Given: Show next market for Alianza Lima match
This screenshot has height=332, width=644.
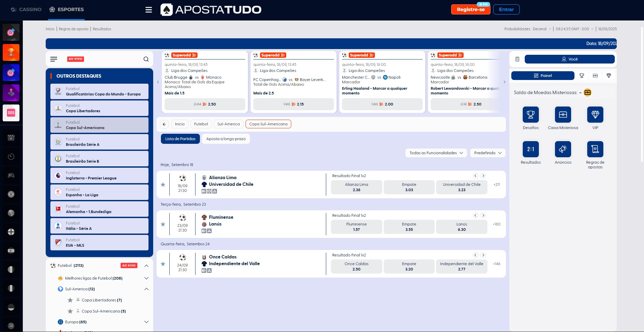Looking at the screenshot, I should coord(483,176).
